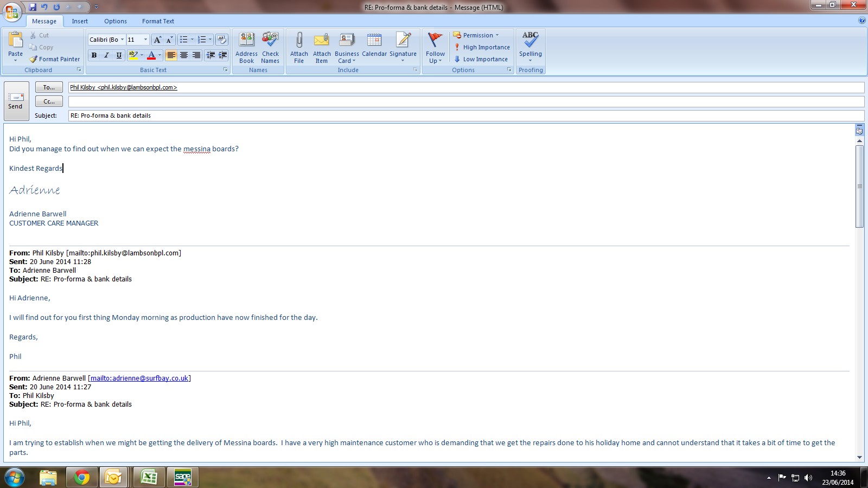This screenshot has width=868, height=488.
Task: Open the Format Text ribbon tab
Action: coord(158,21)
